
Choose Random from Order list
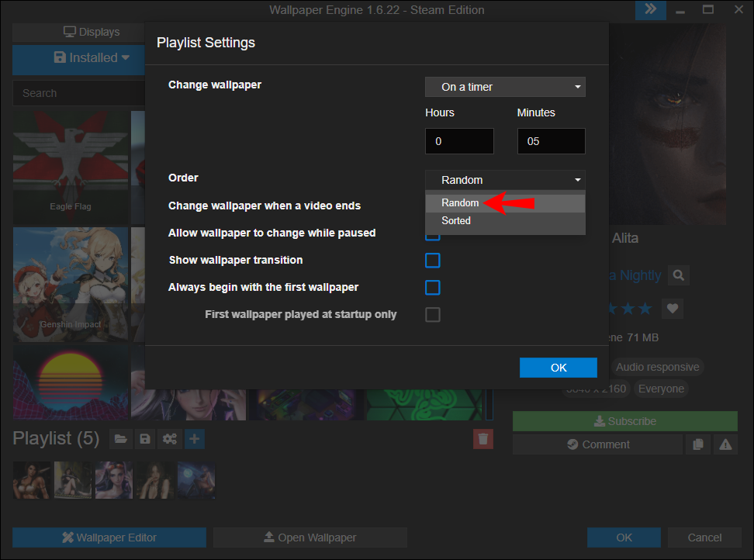pyautogui.click(x=505, y=203)
